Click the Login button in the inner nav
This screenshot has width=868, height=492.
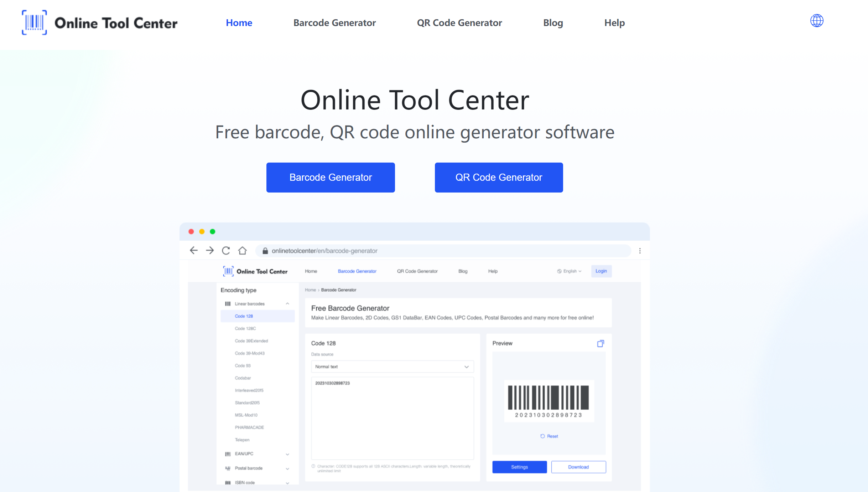pyautogui.click(x=601, y=271)
